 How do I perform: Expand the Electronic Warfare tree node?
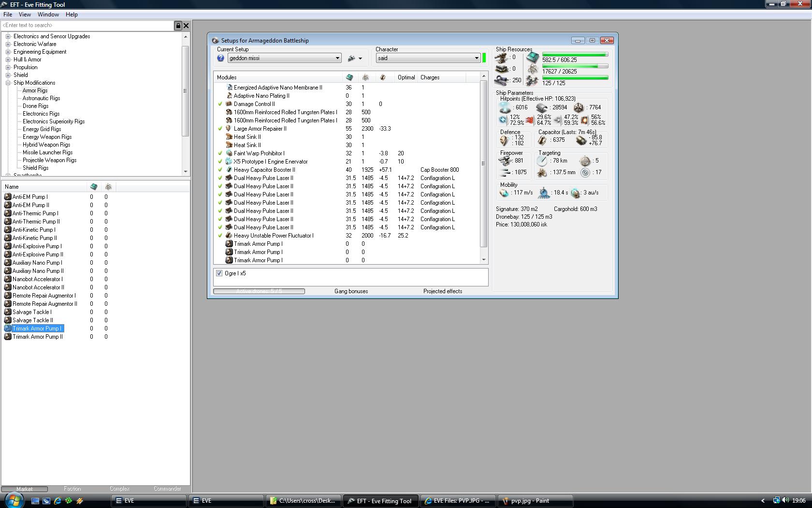tap(8, 44)
